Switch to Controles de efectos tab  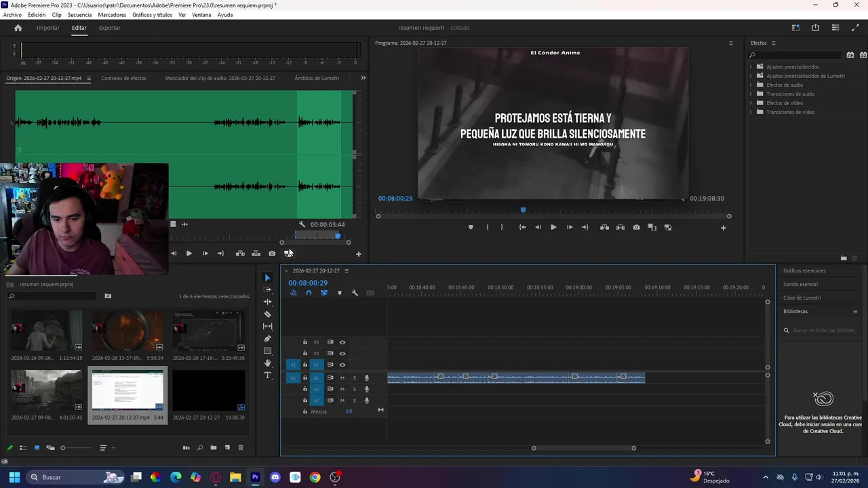(x=123, y=78)
